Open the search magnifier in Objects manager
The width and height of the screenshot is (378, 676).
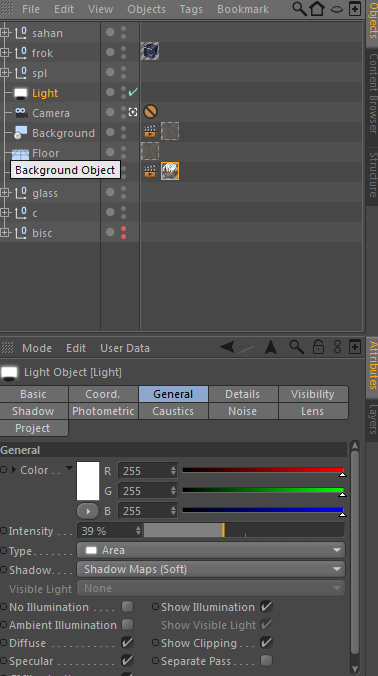pyautogui.click(x=299, y=9)
